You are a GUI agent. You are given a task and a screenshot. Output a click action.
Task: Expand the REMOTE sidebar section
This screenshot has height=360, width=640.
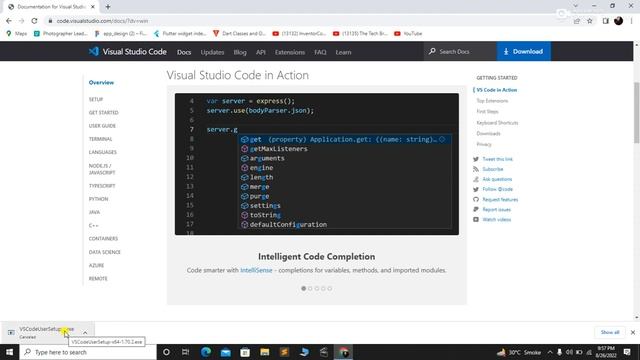[x=98, y=278]
